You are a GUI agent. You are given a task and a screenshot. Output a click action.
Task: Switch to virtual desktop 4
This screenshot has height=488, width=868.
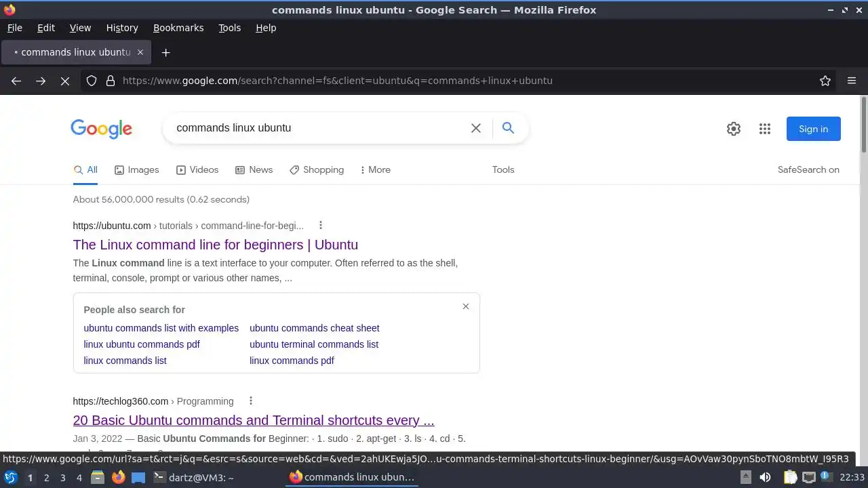79,478
